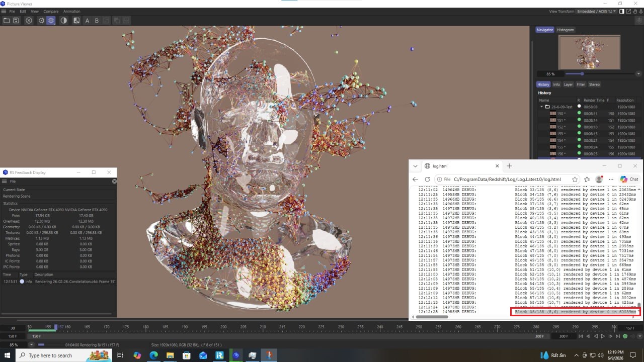Click the browser Refresh button in log.html window
The width and height of the screenshot is (644, 362).
tap(427, 179)
